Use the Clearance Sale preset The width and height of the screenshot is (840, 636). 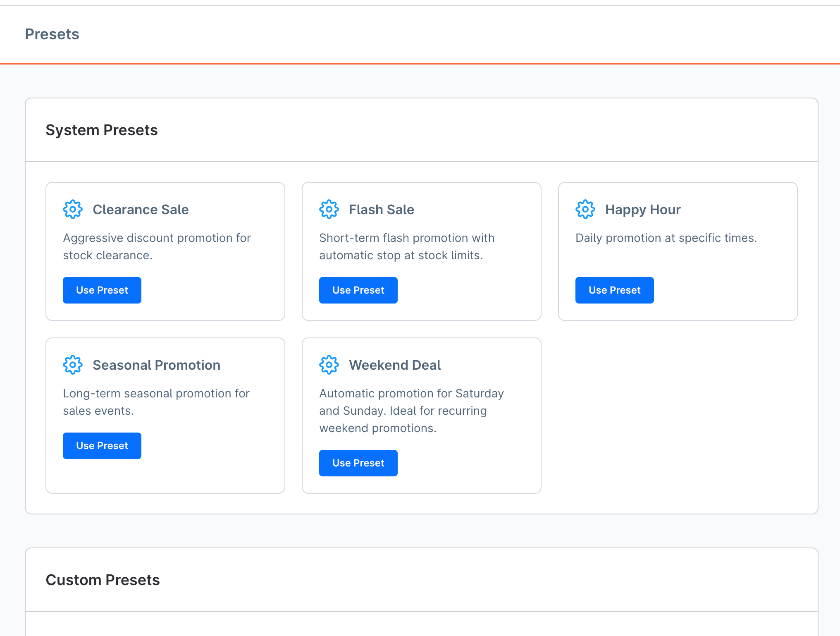[102, 290]
